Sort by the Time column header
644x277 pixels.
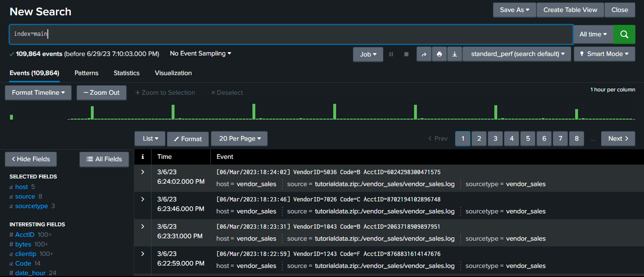(x=164, y=156)
